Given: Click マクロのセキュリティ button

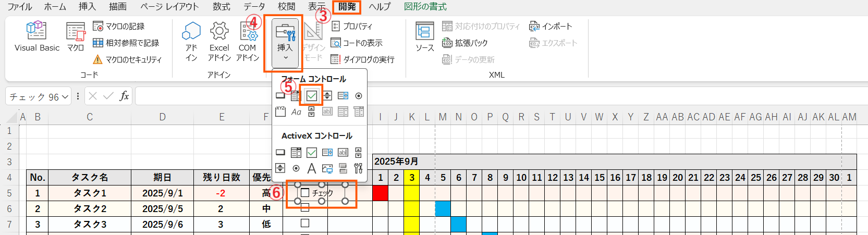Looking at the screenshot, I should (128, 60).
